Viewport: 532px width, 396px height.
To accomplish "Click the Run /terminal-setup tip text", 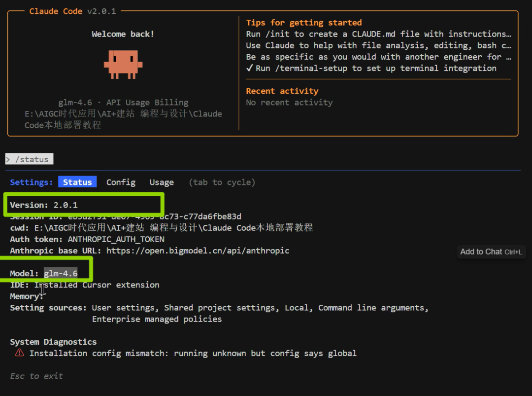I will (x=376, y=68).
